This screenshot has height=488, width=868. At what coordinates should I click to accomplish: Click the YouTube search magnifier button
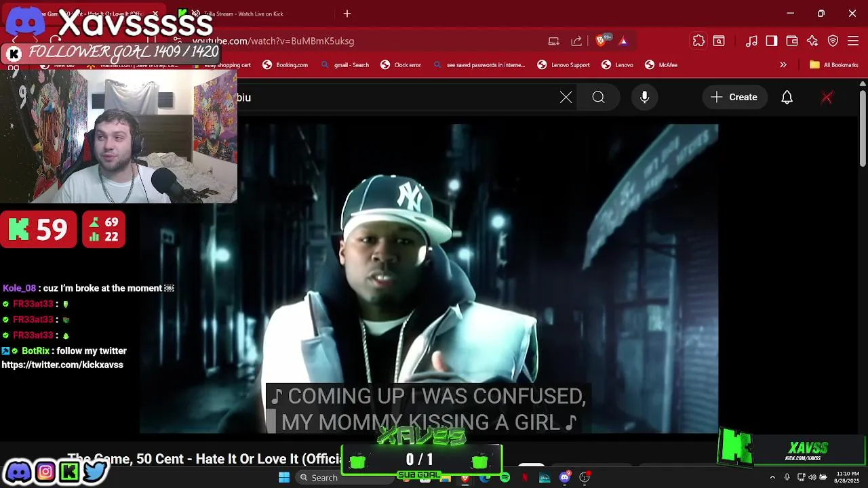click(x=598, y=98)
